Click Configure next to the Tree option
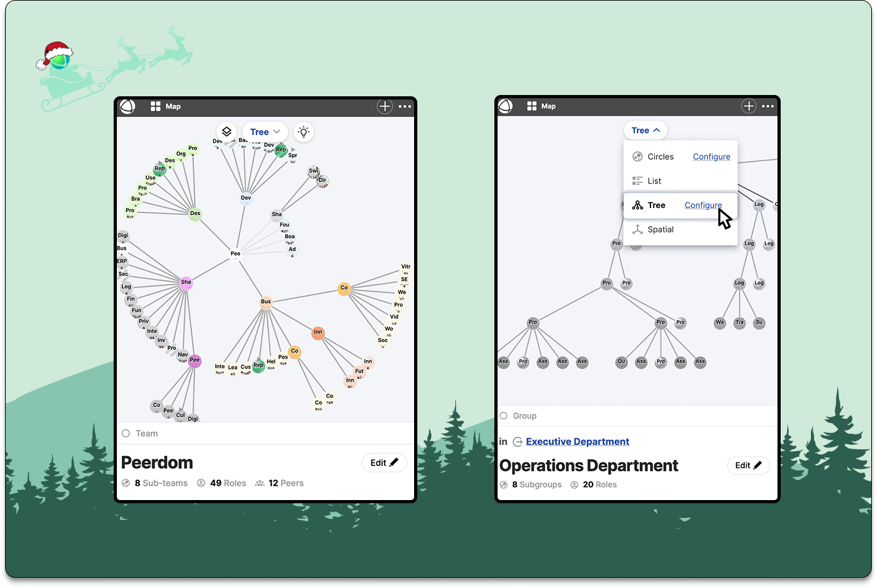Image resolution: width=877 pixels, height=588 pixels. click(x=703, y=205)
